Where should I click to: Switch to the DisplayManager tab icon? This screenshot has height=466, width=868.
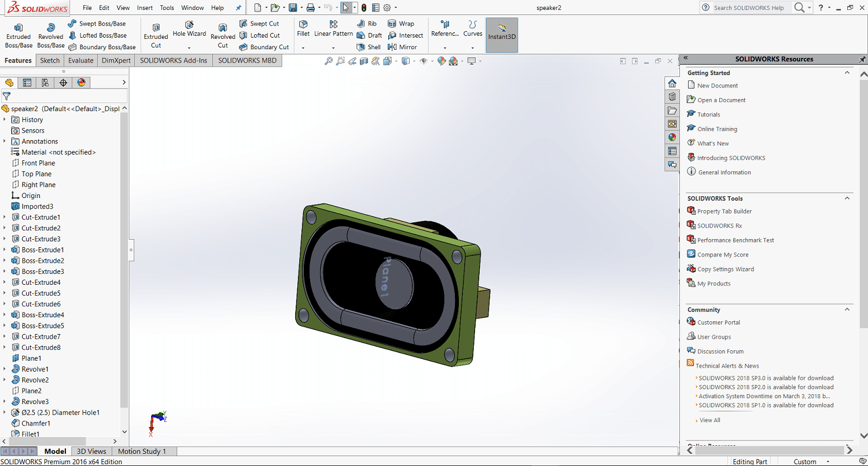tap(81, 83)
